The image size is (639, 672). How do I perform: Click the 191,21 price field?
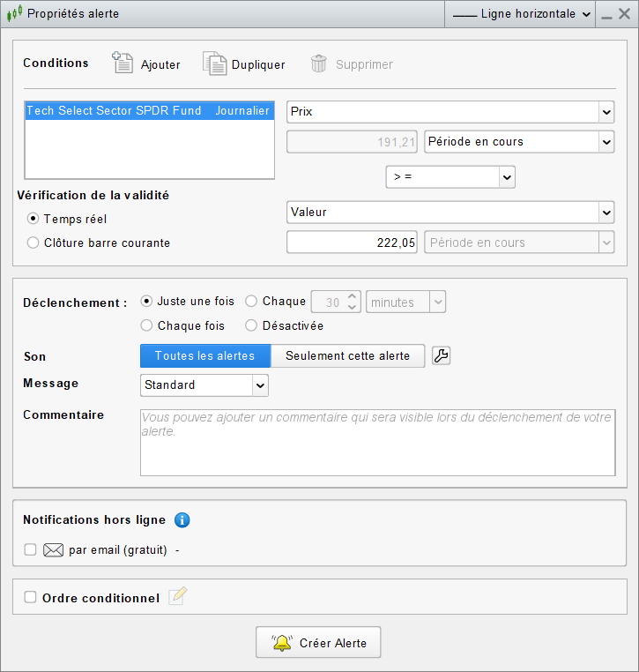coord(352,142)
